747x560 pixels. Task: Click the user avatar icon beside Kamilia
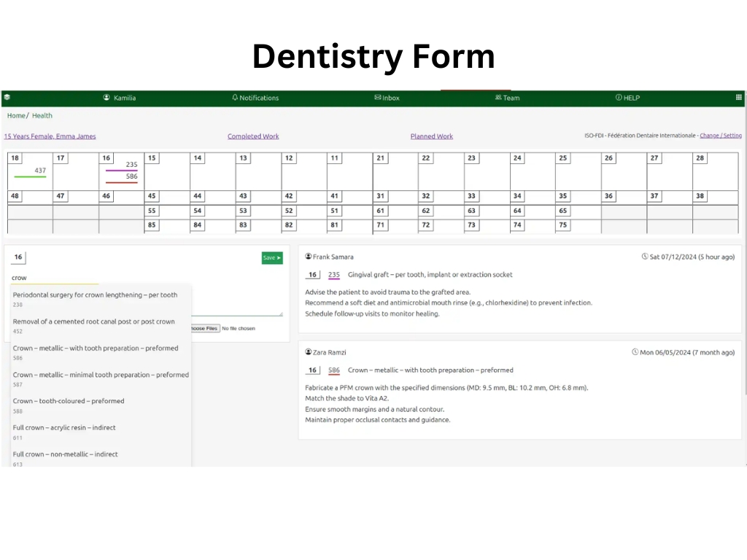click(x=107, y=97)
